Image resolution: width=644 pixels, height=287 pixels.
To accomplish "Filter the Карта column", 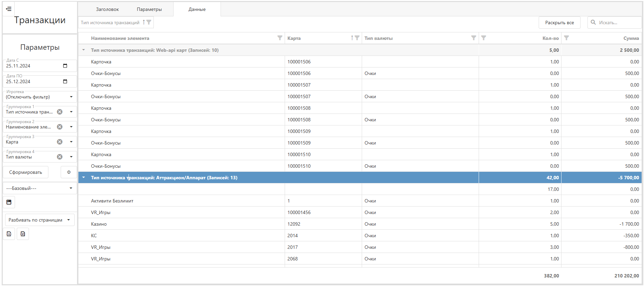I will [357, 38].
